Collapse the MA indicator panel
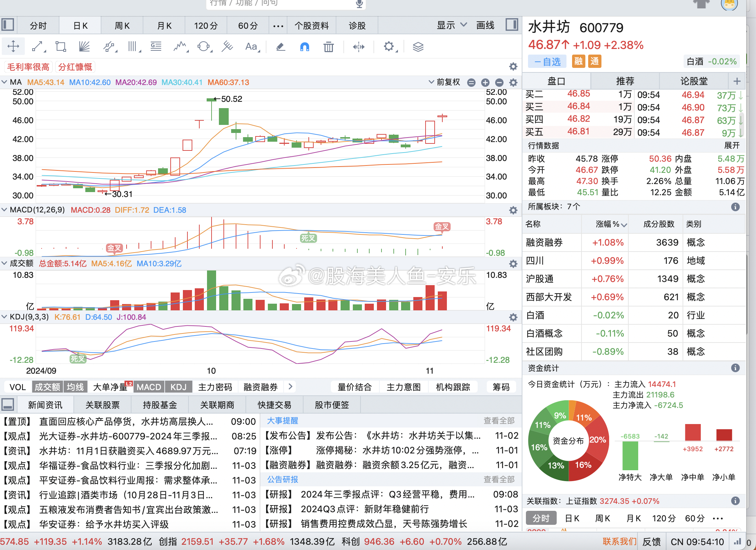 click(x=5, y=82)
